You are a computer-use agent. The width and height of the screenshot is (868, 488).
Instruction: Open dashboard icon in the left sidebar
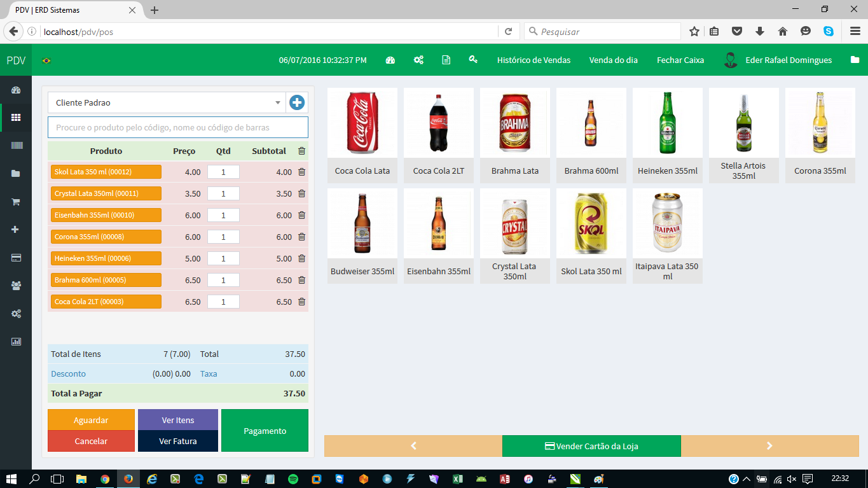16,90
